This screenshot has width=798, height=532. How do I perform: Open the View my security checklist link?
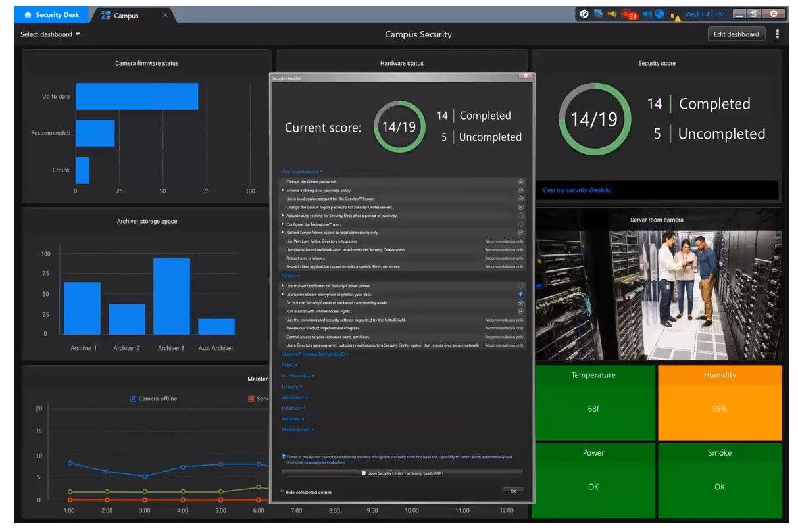[x=577, y=190]
